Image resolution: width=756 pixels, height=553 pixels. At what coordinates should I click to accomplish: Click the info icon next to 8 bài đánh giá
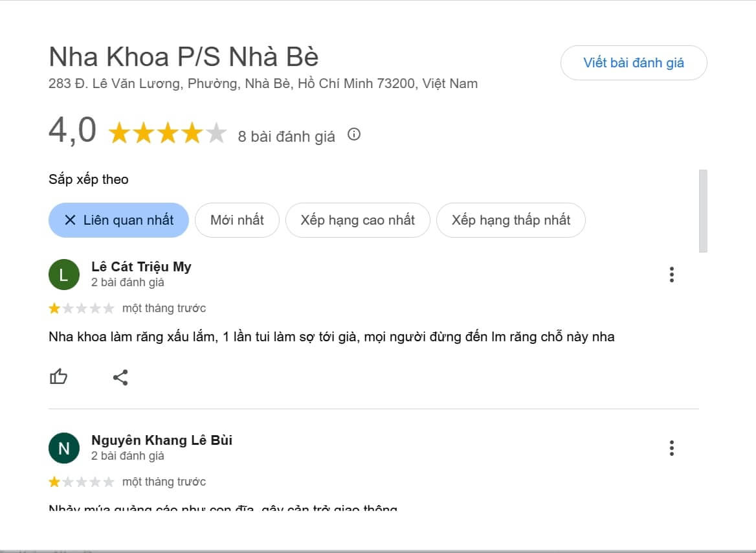353,135
